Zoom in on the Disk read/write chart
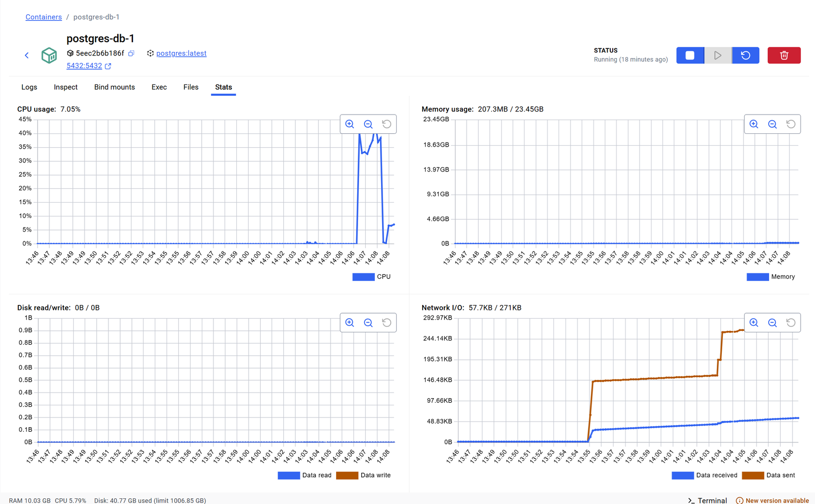This screenshot has width=815, height=504. tap(350, 323)
